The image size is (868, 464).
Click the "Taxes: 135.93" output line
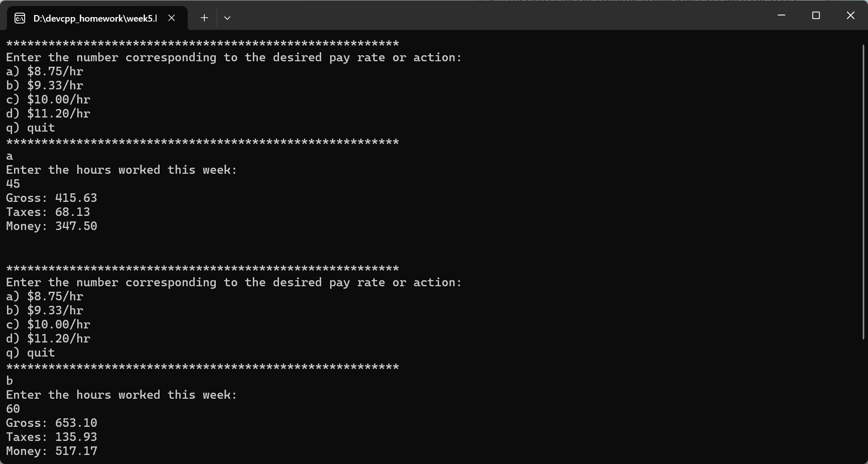pyautogui.click(x=52, y=437)
